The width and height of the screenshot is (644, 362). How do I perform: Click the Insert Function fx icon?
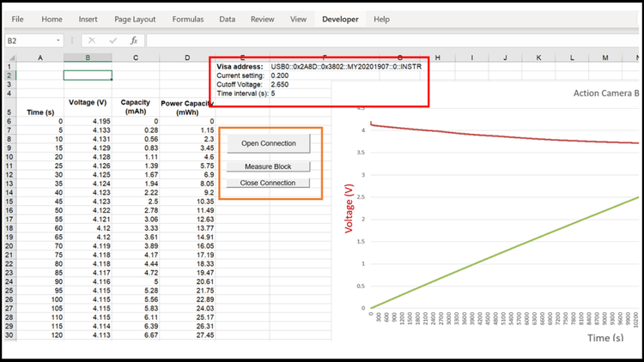(134, 40)
